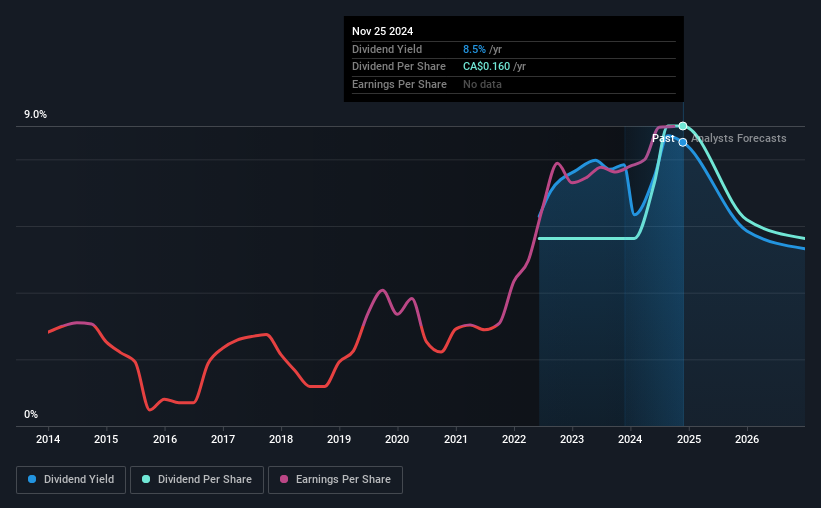
Task: Click the 9.0% y-axis label
Action: pos(35,115)
